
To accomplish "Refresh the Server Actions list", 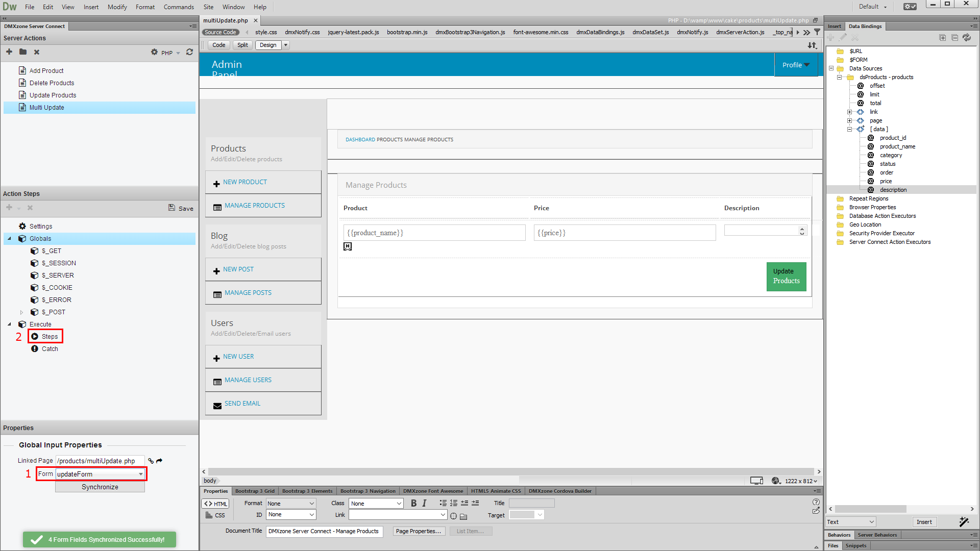I will 190,52.
